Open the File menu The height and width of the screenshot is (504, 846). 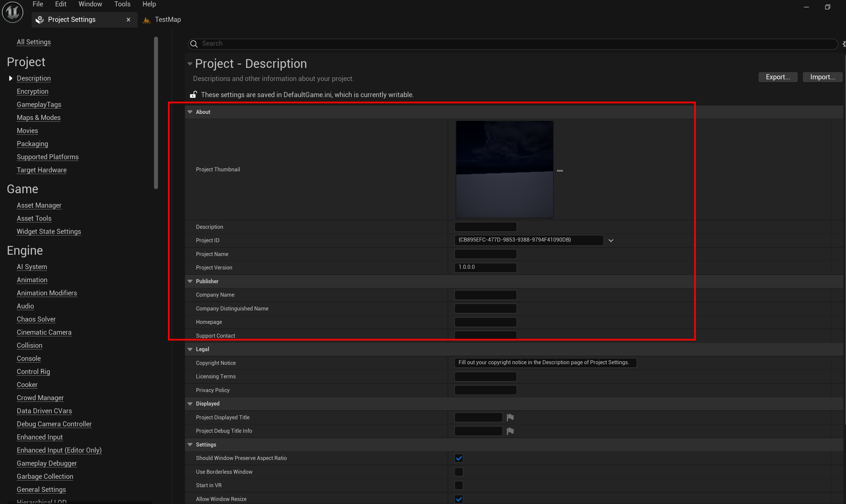(x=38, y=4)
